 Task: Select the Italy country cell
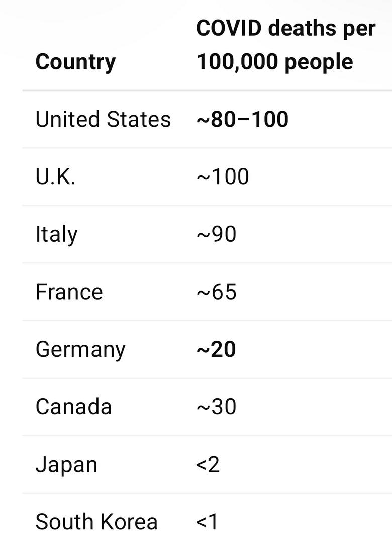click(56, 234)
